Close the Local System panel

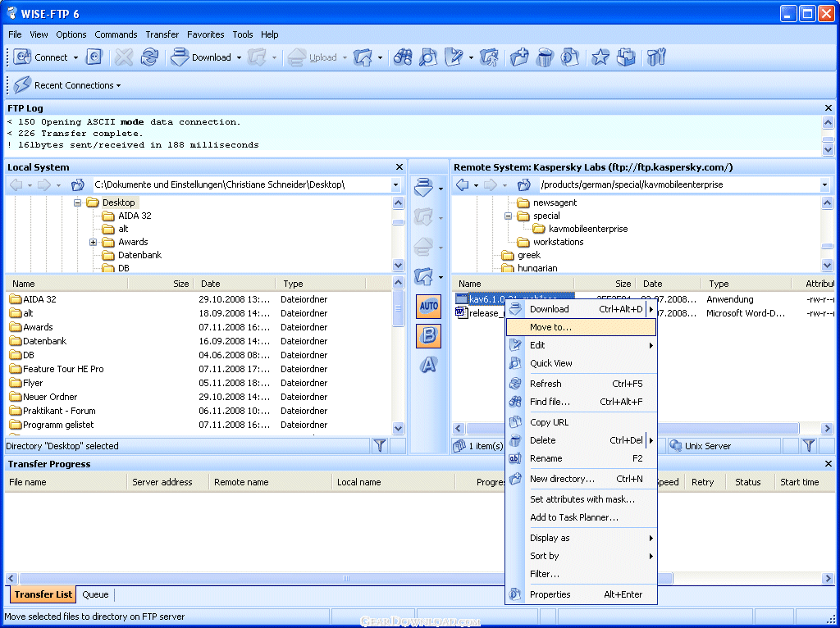[399, 167]
